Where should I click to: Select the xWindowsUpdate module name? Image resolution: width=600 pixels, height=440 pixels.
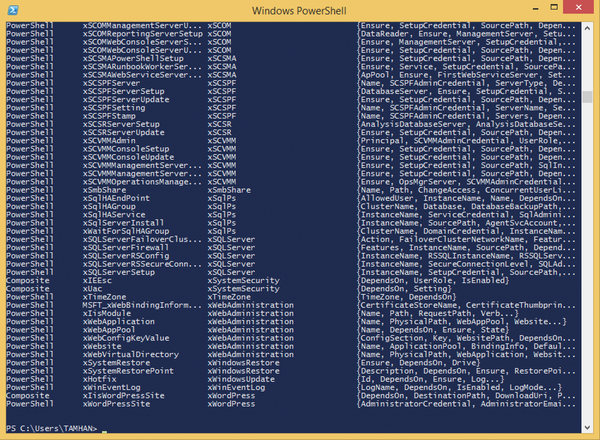[x=241, y=379]
